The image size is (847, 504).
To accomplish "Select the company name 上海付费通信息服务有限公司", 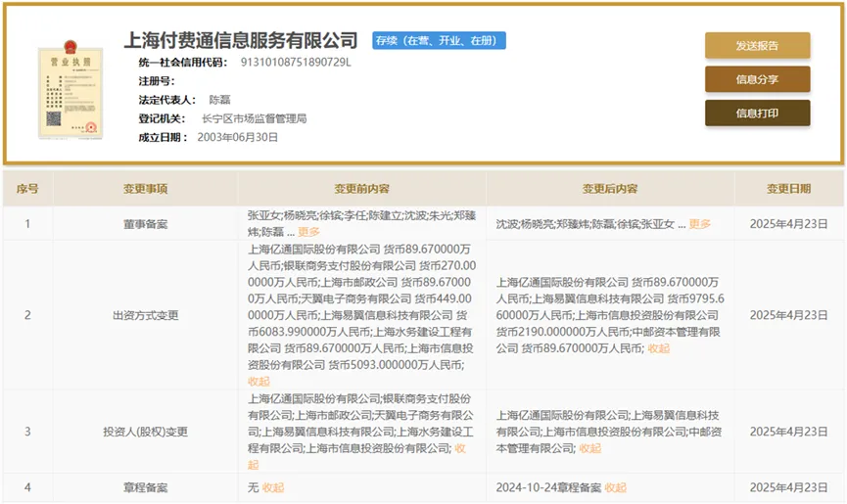I will (241, 41).
